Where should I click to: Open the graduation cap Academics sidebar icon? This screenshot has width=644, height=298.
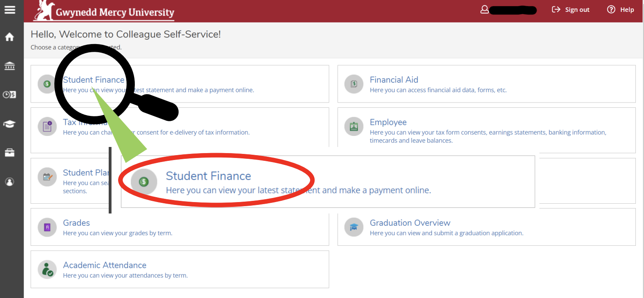9,124
